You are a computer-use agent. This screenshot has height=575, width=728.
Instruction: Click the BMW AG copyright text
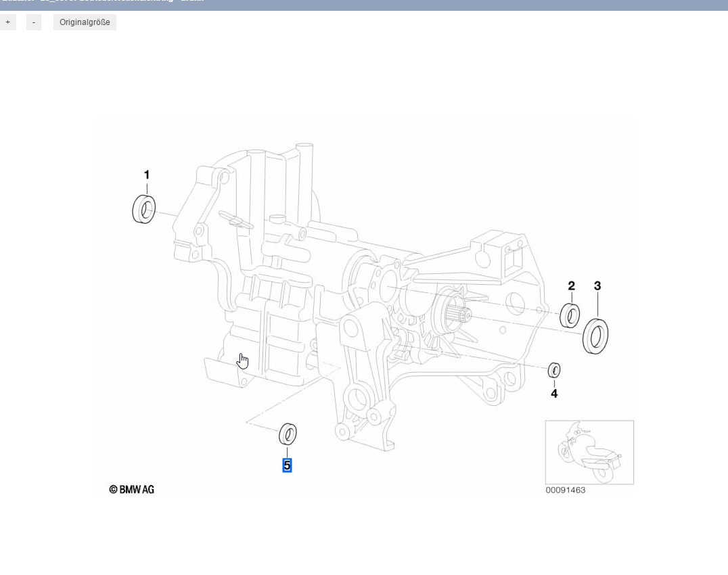132,489
